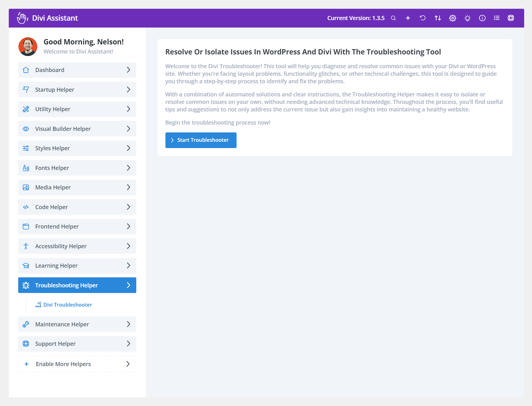Image resolution: width=532 pixels, height=406 pixels.
Task: Expand Media Helper chevron
Action: click(128, 188)
